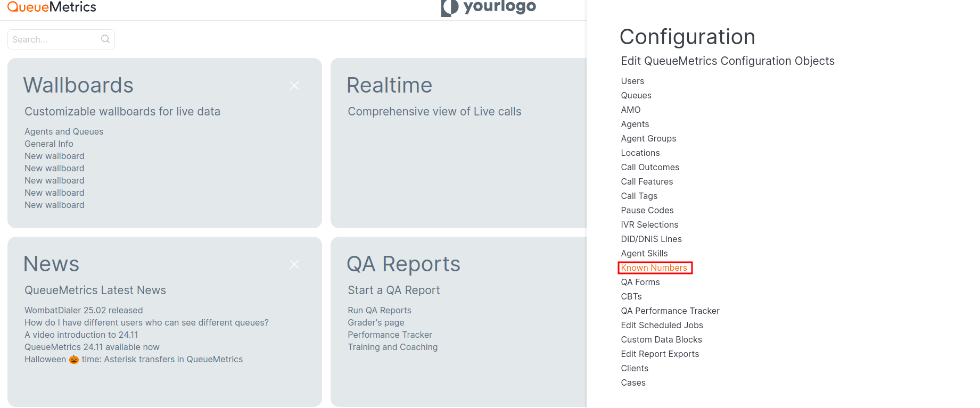Click the search magnifier icon

pos(105,39)
